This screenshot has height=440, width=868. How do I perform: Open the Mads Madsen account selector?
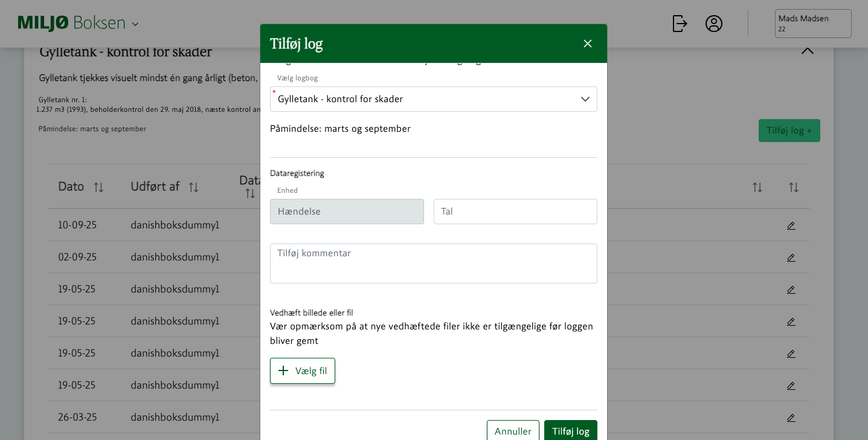click(812, 24)
